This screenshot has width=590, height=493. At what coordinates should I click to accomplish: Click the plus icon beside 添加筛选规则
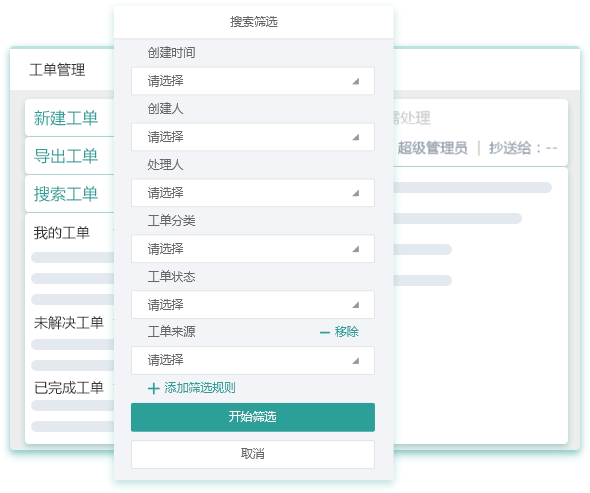pyautogui.click(x=154, y=388)
